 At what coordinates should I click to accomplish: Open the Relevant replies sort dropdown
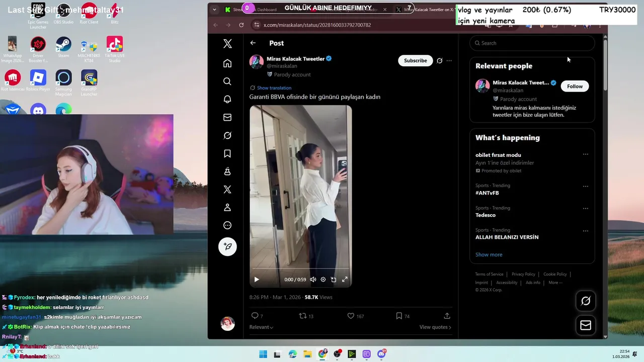[x=261, y=327]
